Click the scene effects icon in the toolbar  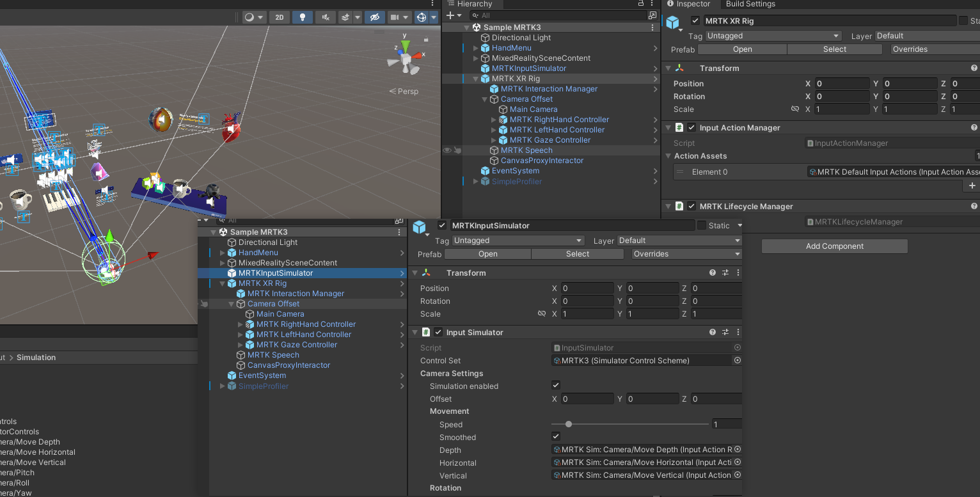[x=345, y=17]
